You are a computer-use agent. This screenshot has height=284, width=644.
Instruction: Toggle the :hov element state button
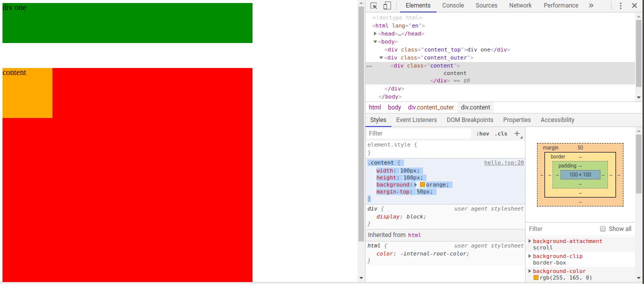point(482,133)
